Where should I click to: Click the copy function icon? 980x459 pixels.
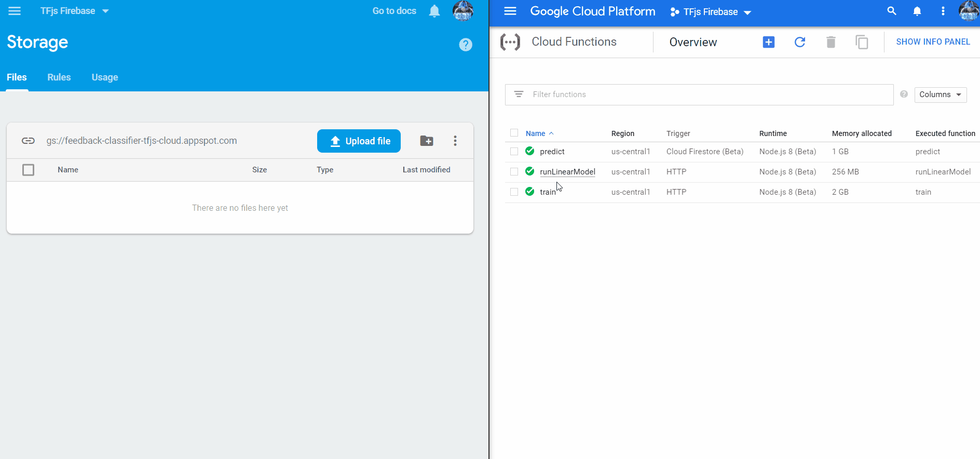point(862,42)
